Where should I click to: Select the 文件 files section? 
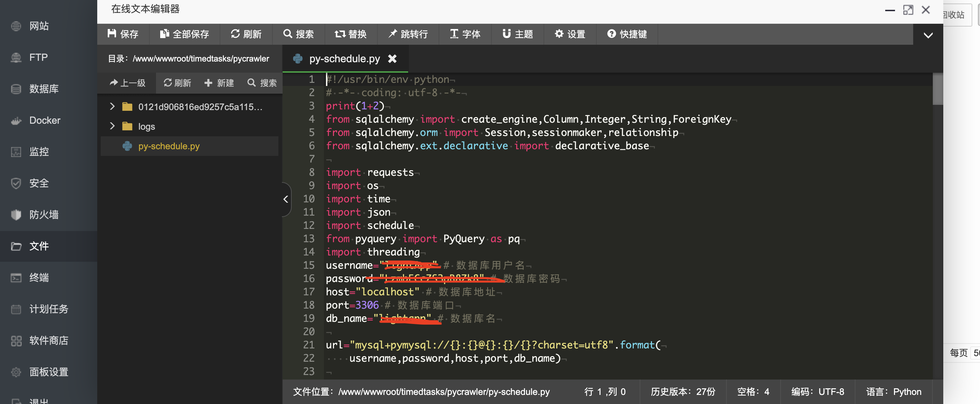39,246
